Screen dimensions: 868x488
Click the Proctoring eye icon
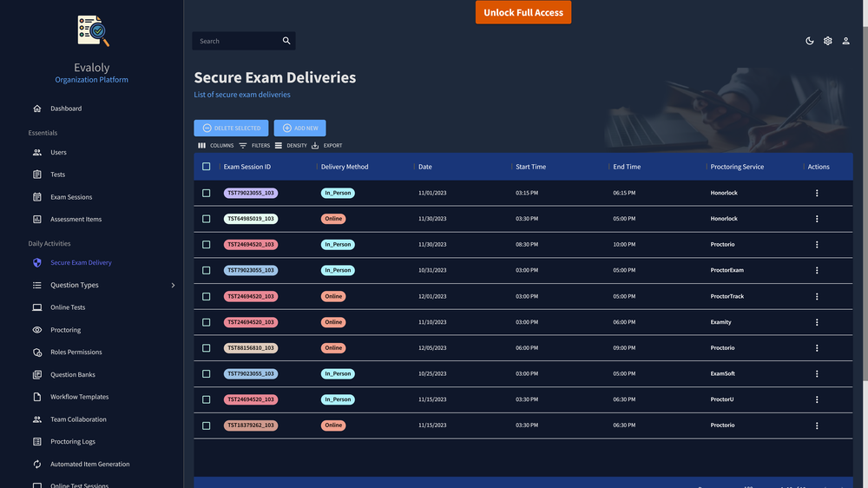pyautogui.click(x=37, y=330)
